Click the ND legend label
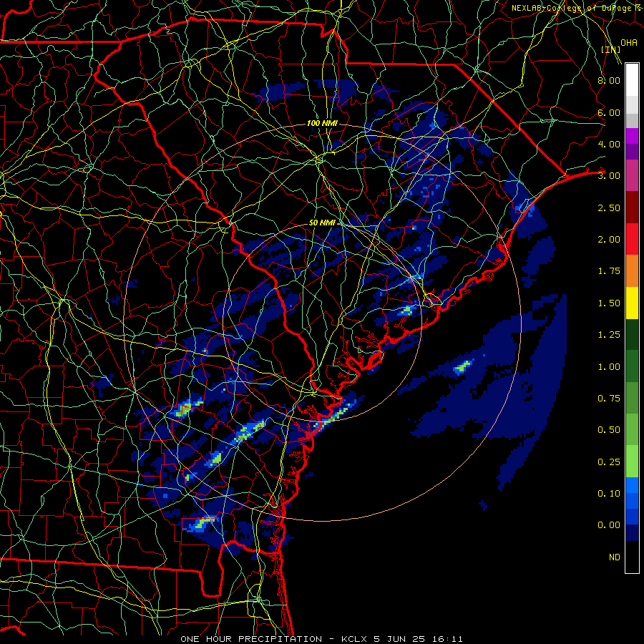 point(615,557)
